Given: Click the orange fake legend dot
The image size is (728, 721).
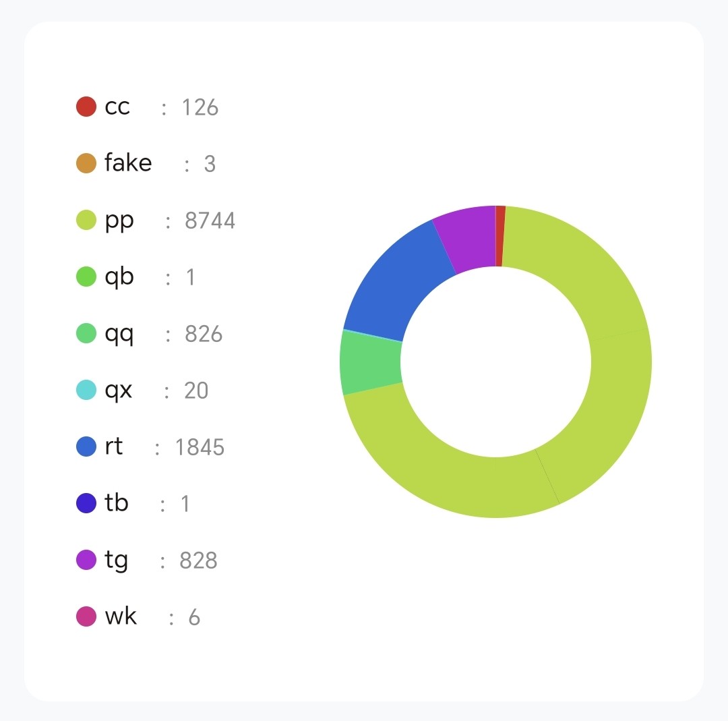Looking at the screenshot, I should [x=86, y=163].
